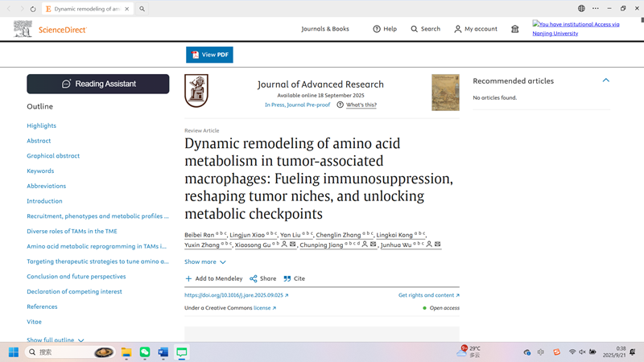Click the Help question mark icon
This screenshot has width=644, height=362.
tap(377, 29)
